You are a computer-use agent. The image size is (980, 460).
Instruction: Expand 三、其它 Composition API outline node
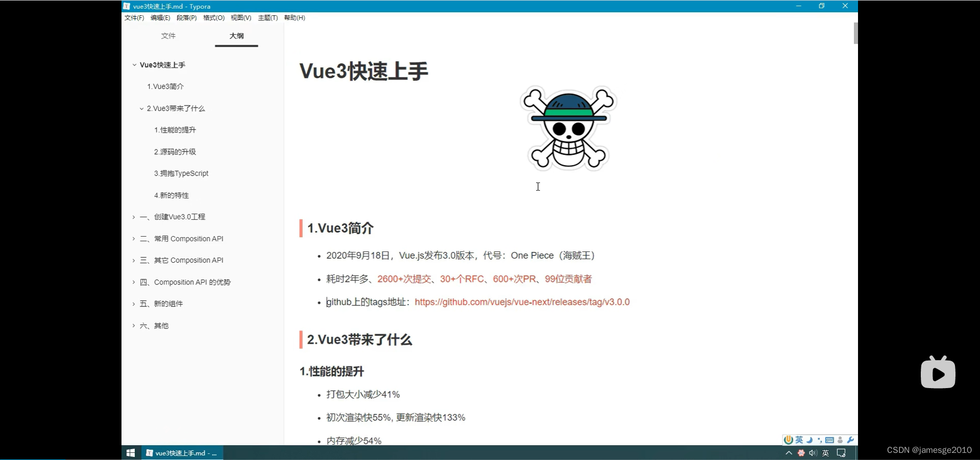134,261
